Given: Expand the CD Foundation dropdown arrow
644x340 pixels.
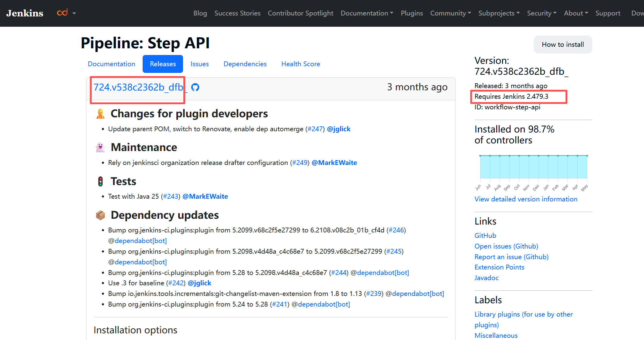Looking at the screenshot, I should pyautogui.click(x=74, y=13).
